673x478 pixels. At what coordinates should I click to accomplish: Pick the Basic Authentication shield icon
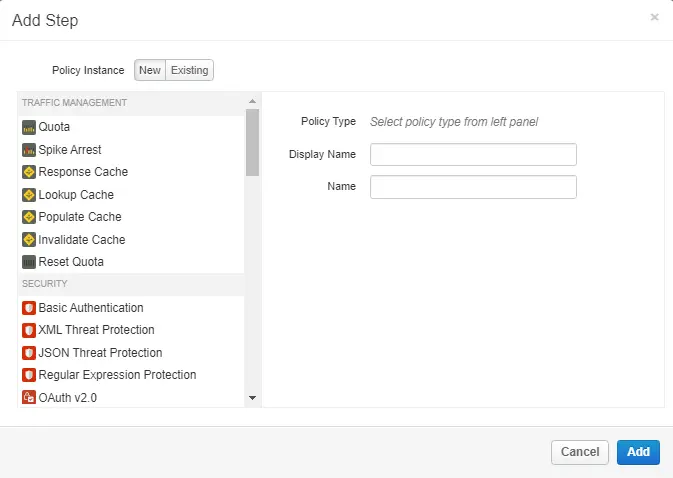pyautogui.click(x=29, y=308)
